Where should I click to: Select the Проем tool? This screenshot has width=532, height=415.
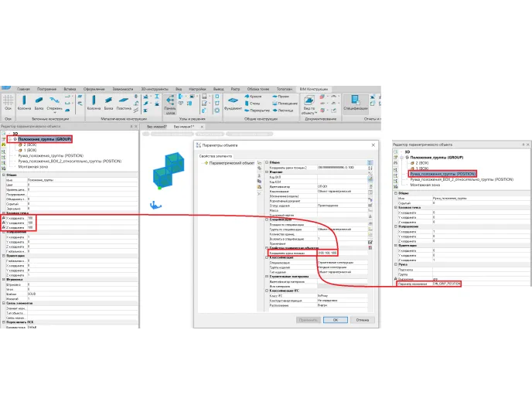coord(281,97)
